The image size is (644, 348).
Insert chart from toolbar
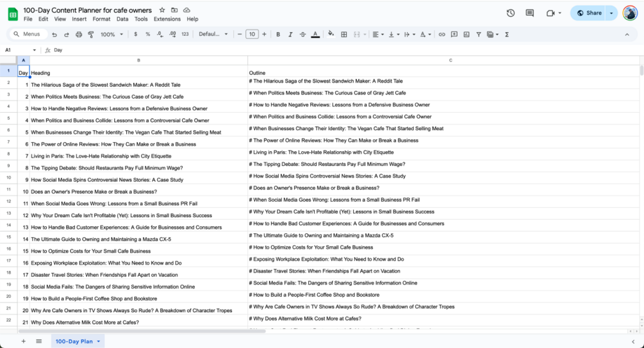(x=466, y=35)
